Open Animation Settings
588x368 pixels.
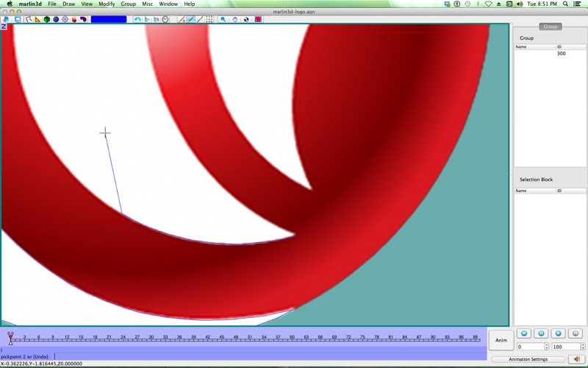528,359
